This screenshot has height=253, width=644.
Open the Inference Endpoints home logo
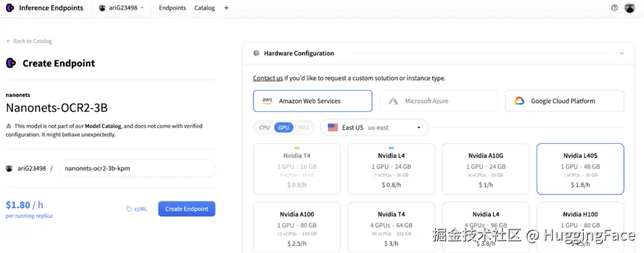pos(44,8)
